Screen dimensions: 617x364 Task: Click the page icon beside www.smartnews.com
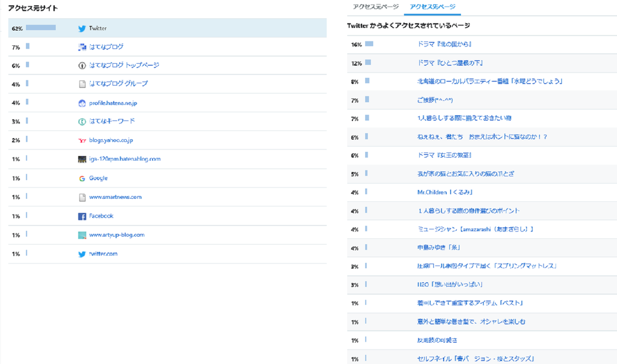point(82,198)
